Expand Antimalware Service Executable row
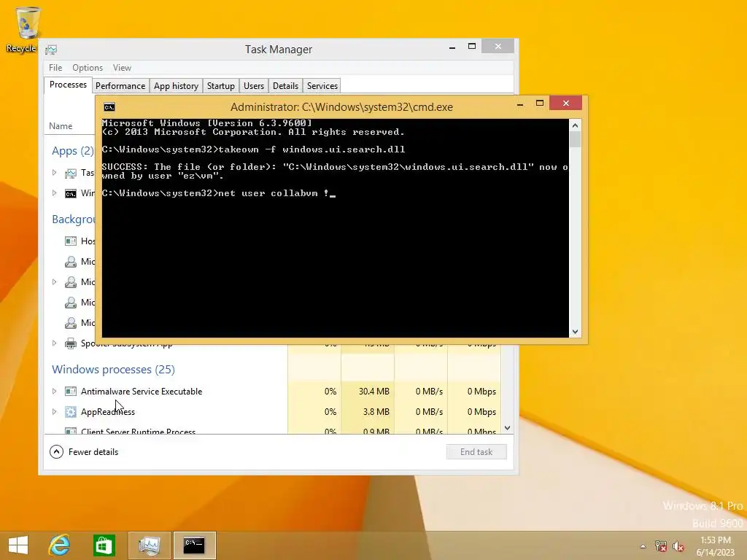 click(54, 391)
